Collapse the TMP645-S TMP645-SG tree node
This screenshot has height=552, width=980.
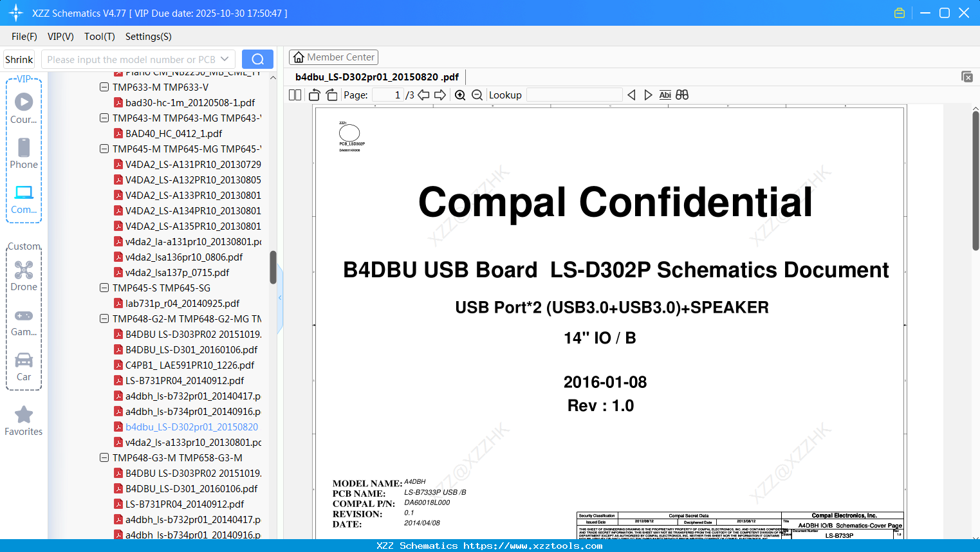pos(104,288)
